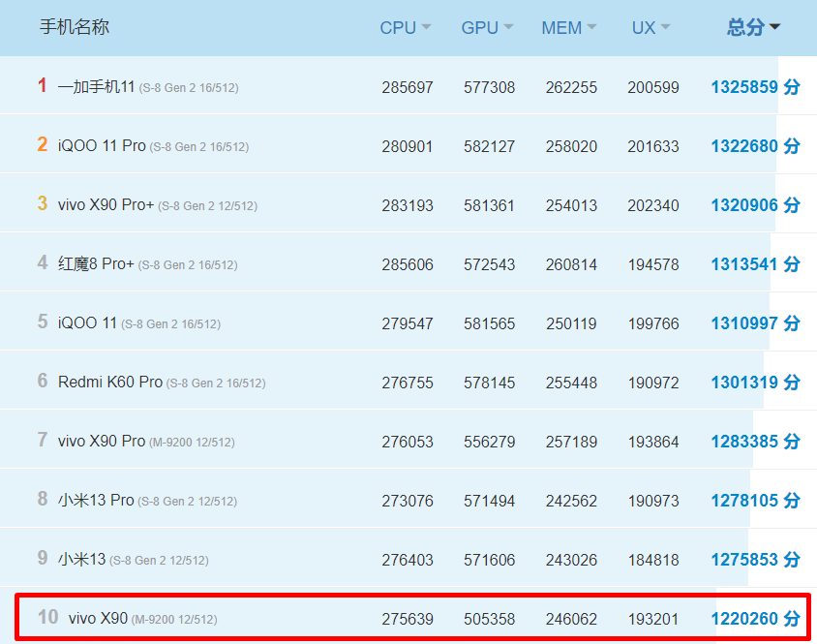Select GPU score 581361

pos(489,205)
